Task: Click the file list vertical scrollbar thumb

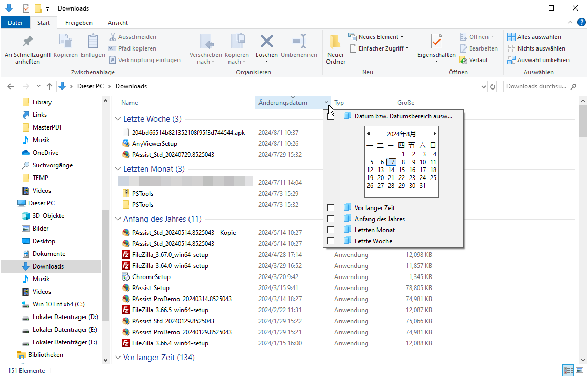Action: click(583, 121)
